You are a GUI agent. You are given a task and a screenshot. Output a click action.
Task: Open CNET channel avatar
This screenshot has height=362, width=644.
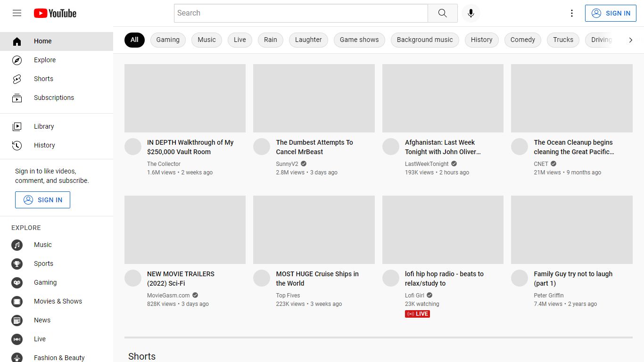520,147
